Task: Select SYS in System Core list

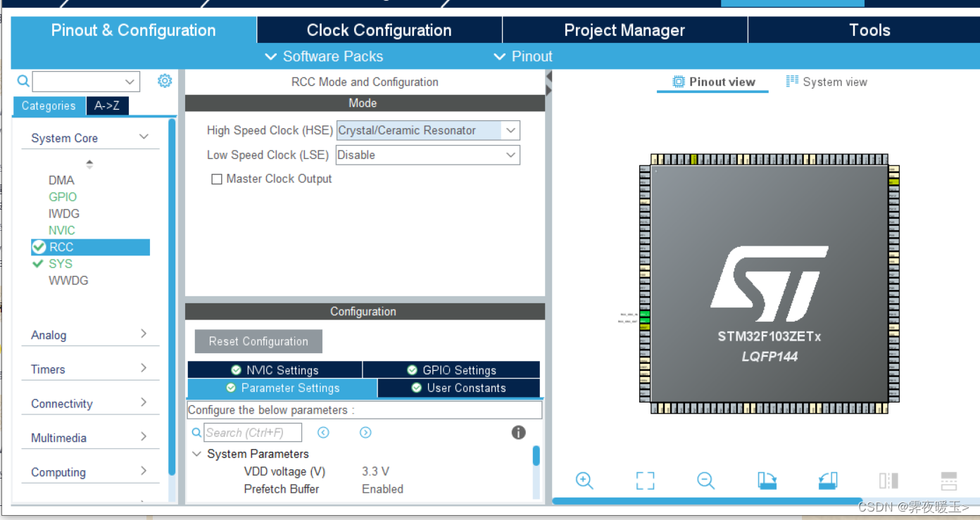Action: point(61,264)
